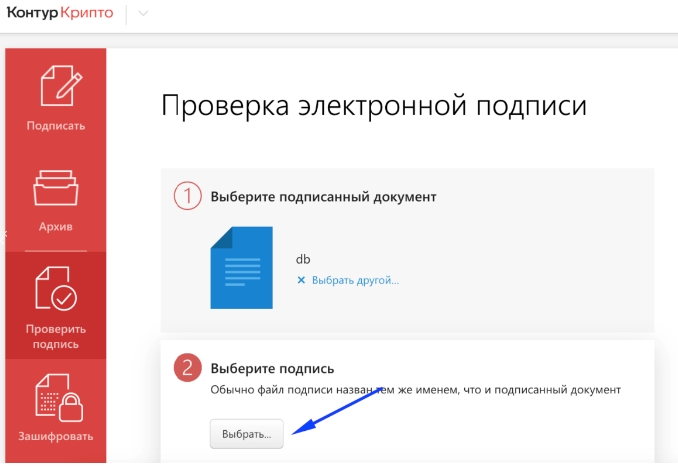
Task: Click the Контур Крипто logo
Action: [60, 13]
